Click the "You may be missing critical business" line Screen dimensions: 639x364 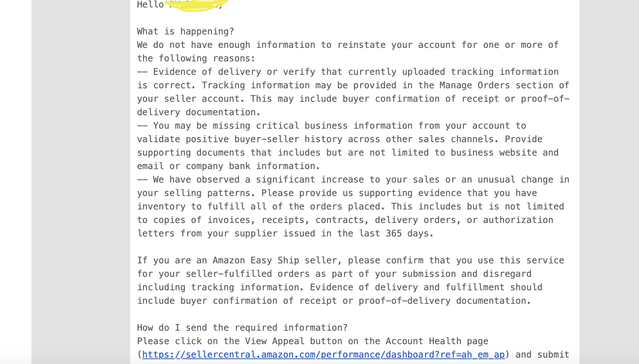click(332, 126)
